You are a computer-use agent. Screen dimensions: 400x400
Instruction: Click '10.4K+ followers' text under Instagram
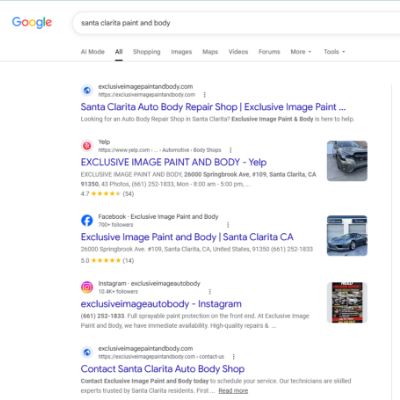118,292
